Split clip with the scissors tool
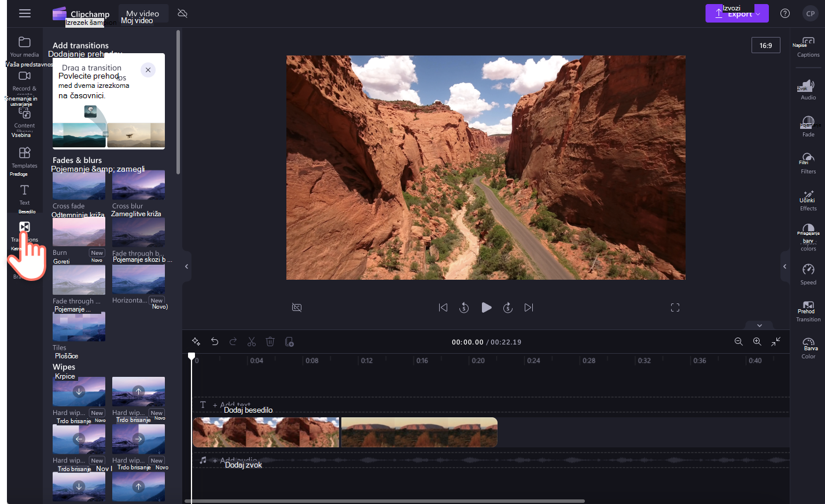The width and height of the screenshot is (825, 504). [x=252, y=342]
